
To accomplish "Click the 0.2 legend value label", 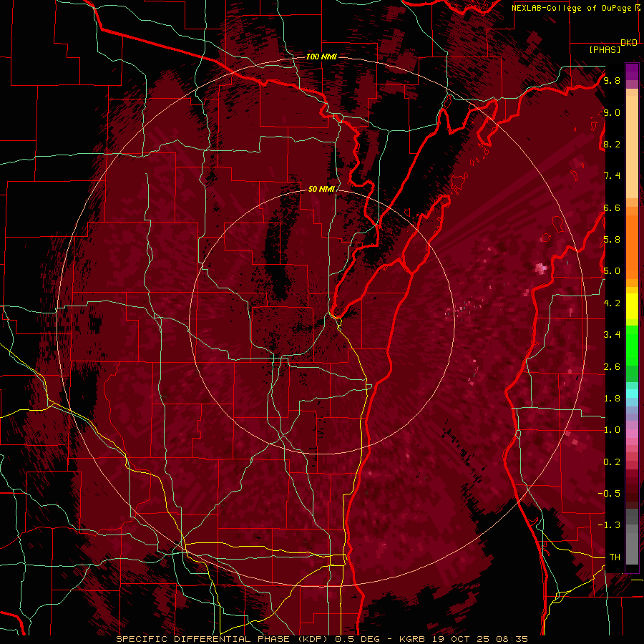I will pyautogui.click(x=612, y=462).
